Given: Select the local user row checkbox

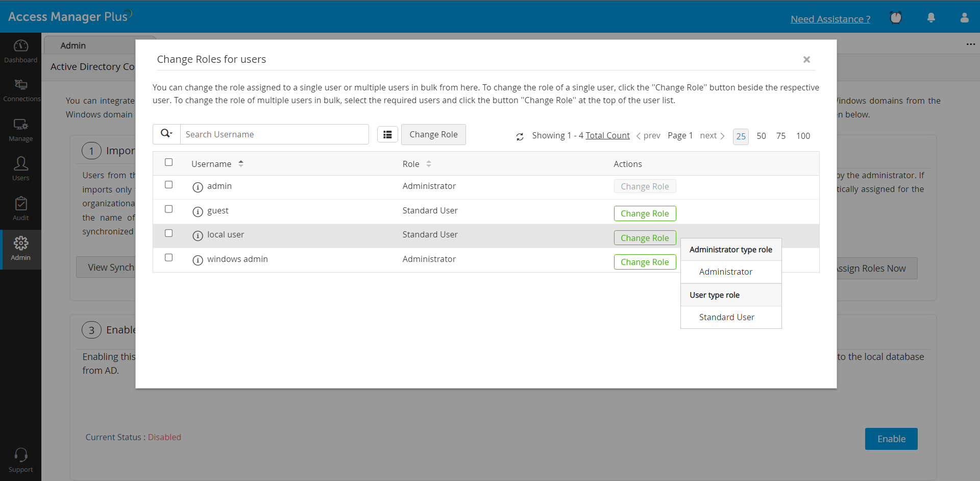Looking at the screenshot, I should click(168, 233).
